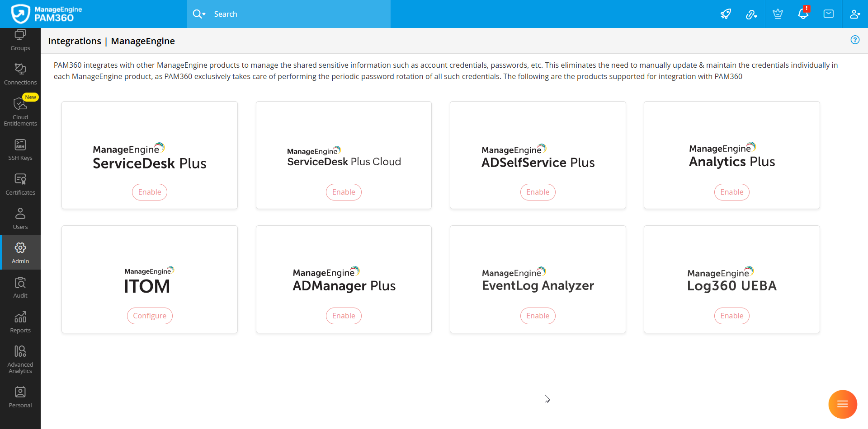Click the ServiceDesk Plus Cloud logo

[344, 157]
